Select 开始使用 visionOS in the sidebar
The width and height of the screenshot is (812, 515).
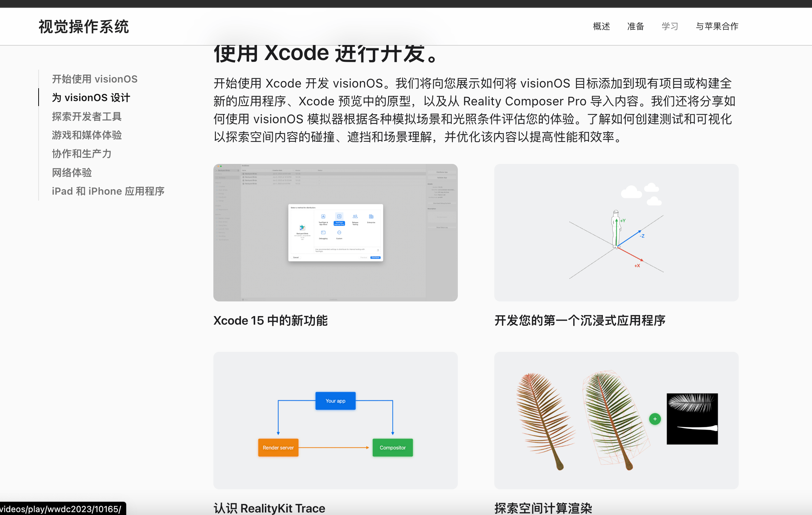click(x=95, y=79)
